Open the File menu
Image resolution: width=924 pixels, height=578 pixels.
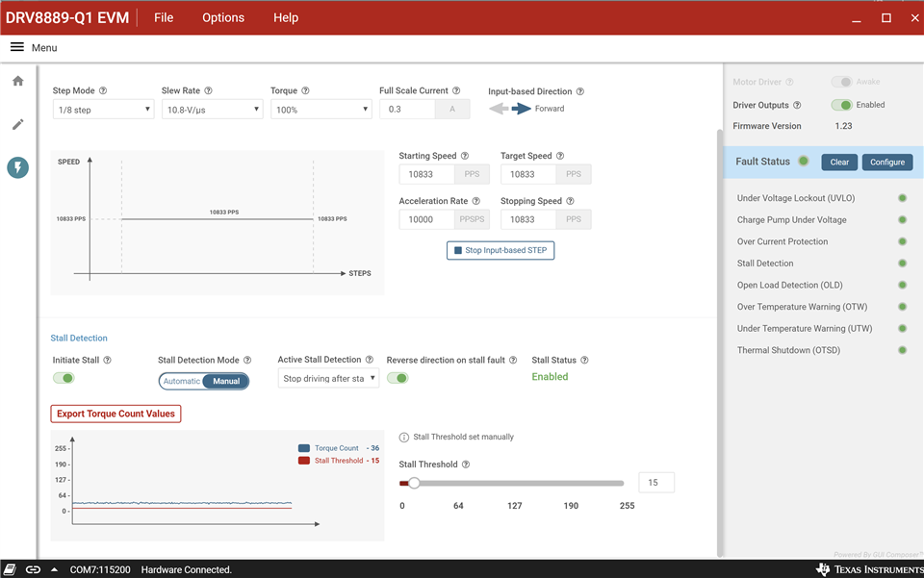(x=164, y=17)
